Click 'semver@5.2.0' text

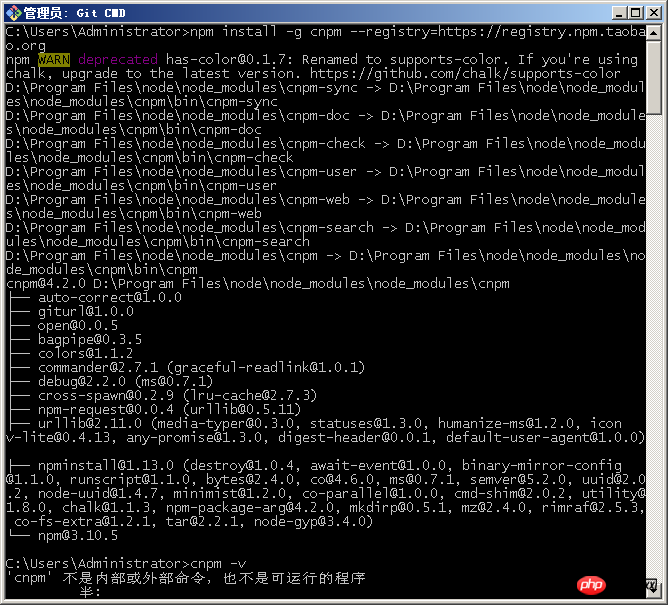(x=518, y=479)
